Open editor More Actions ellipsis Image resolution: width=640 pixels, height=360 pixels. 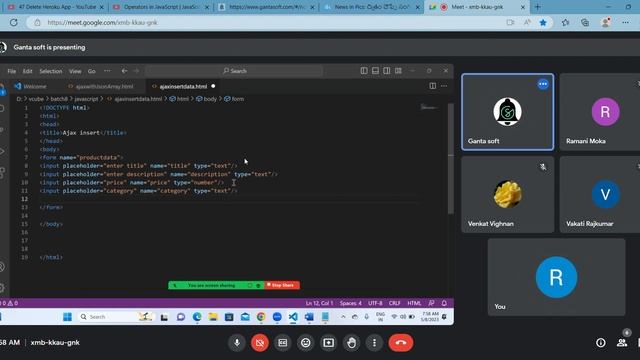click(x=444, y=86)
